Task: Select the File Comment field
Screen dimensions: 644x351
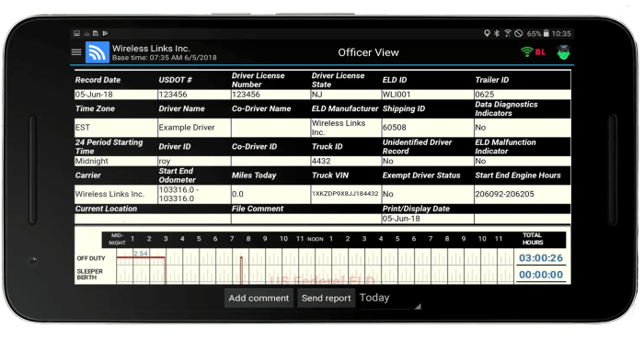Action: [306, 219]
